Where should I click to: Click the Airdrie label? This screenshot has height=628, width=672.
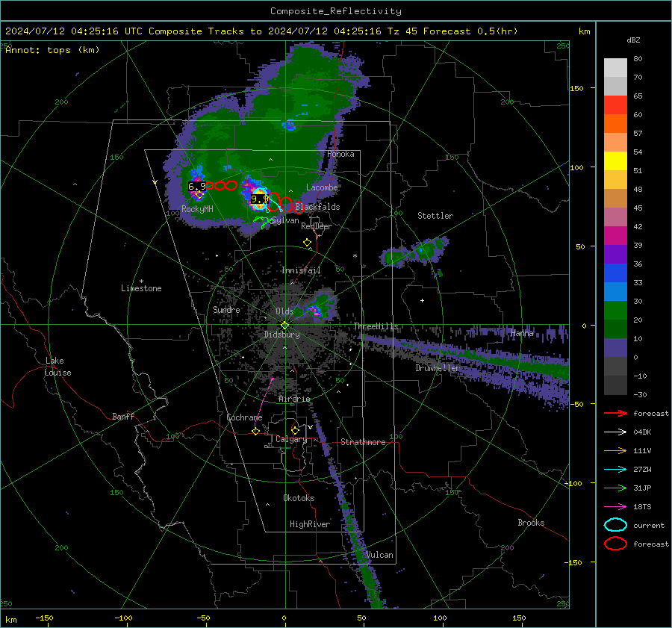[294, 399]
